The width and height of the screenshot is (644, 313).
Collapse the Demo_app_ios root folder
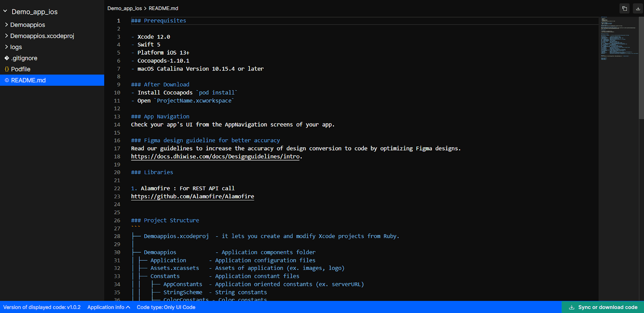point(5,11)
